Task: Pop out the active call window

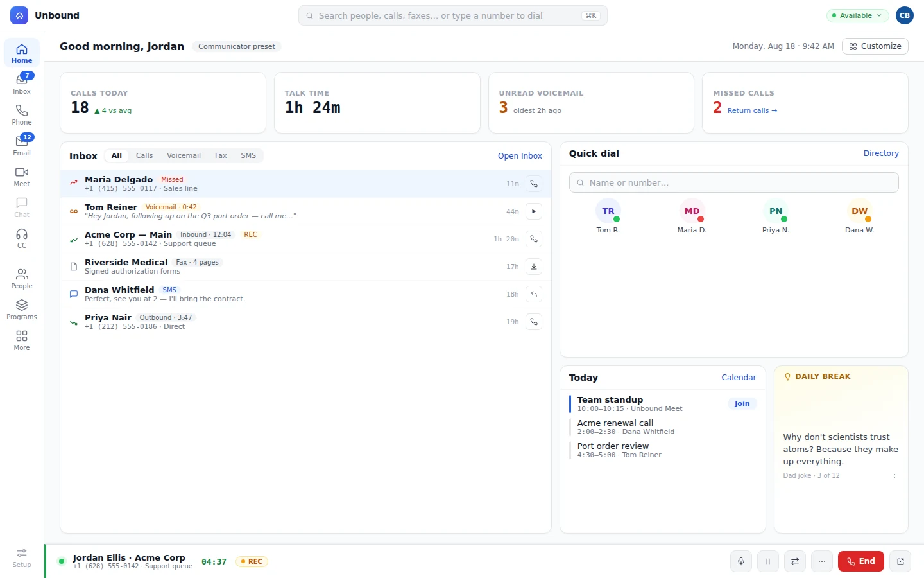Action: 900,561
